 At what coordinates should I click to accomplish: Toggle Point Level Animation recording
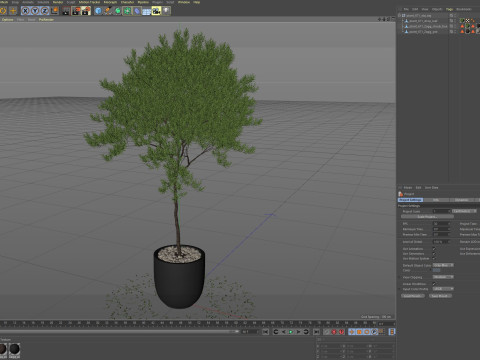[381, 332]
